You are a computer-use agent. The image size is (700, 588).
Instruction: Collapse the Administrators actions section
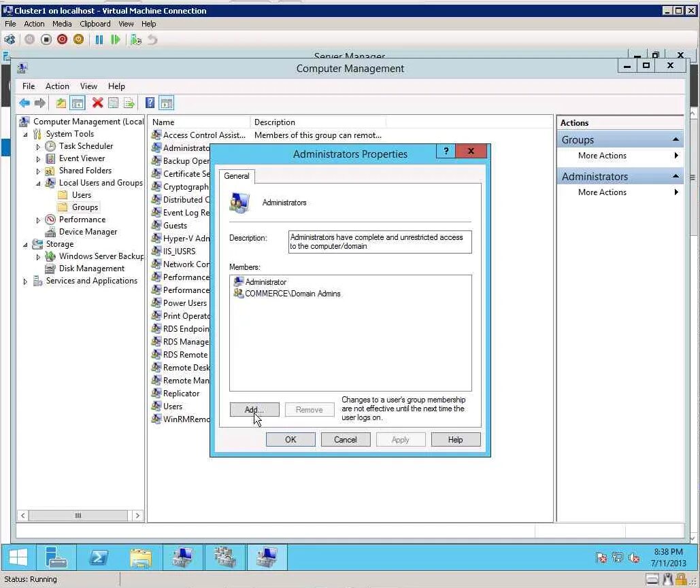[676, 176]
